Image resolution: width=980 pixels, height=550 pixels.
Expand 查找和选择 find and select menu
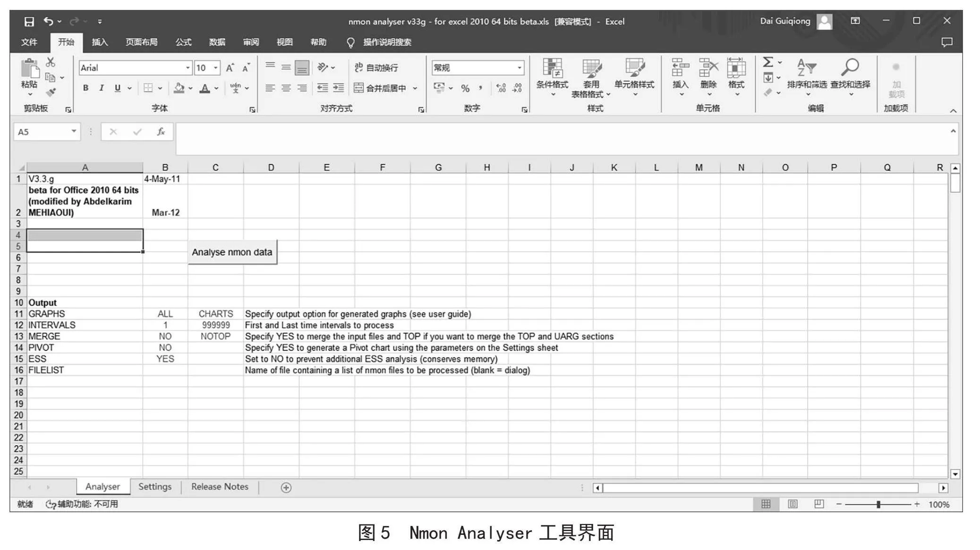tap(850, 78)
